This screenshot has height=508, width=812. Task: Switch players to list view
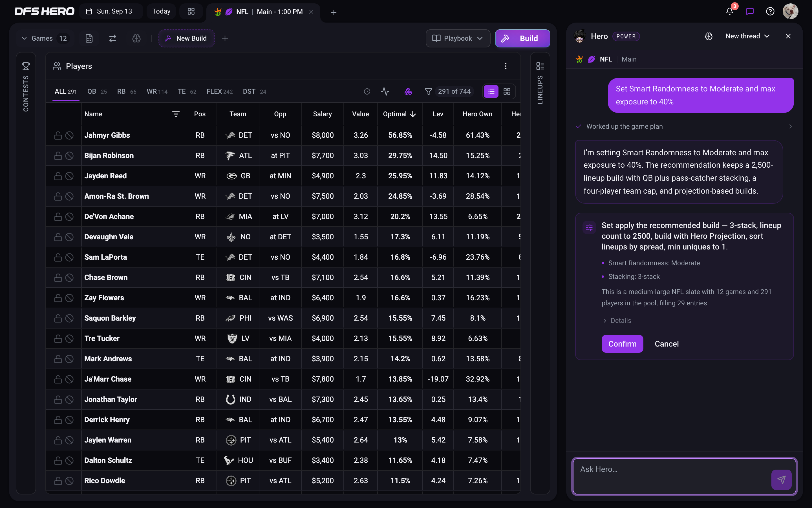coord(491,91)
